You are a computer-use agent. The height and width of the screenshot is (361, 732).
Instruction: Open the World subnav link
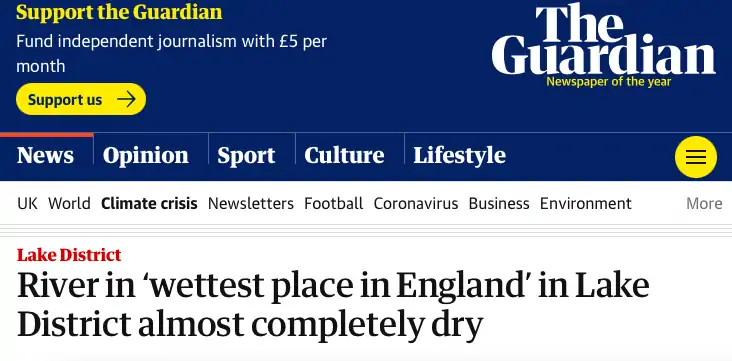click(69, 203)
